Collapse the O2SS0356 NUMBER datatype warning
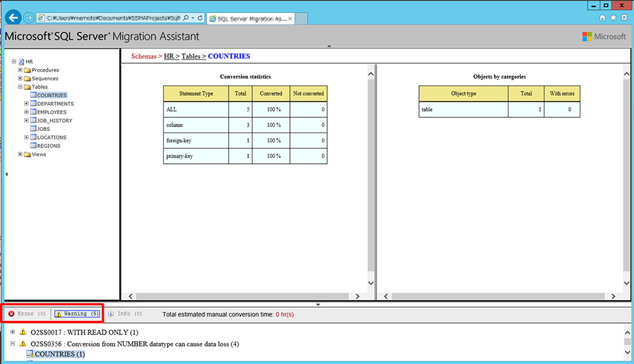 tap(12, 343)
